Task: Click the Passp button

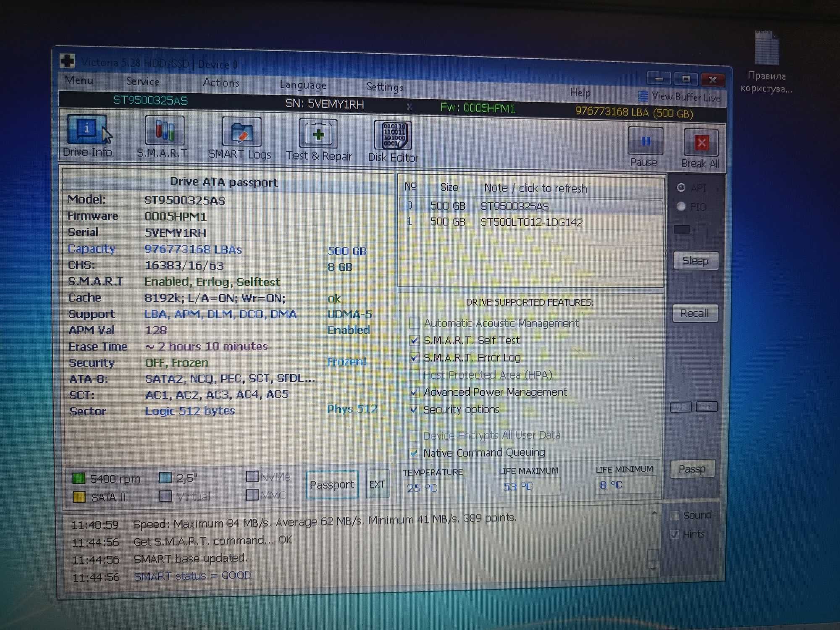Action: (692, 469)
